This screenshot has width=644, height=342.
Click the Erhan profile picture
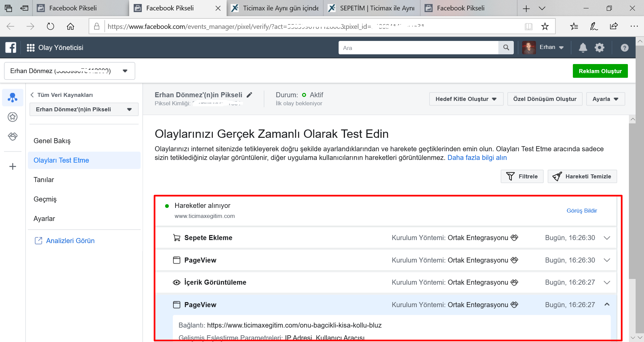point(529,48)
